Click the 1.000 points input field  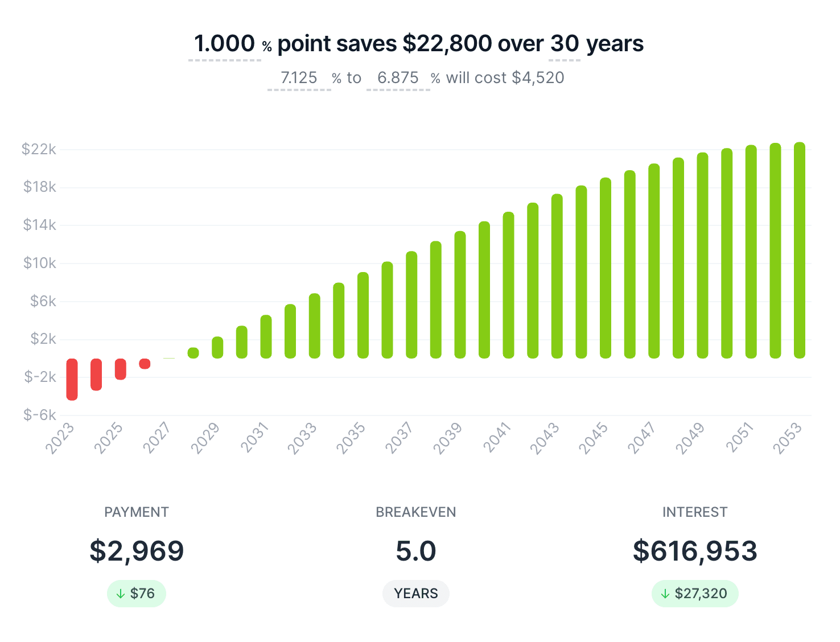point(225,44)
